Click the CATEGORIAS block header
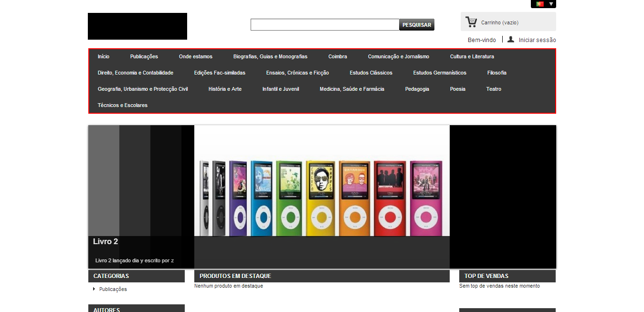This screenshot has width=644, height=312. pyautogui.click(x=137, y=276)
